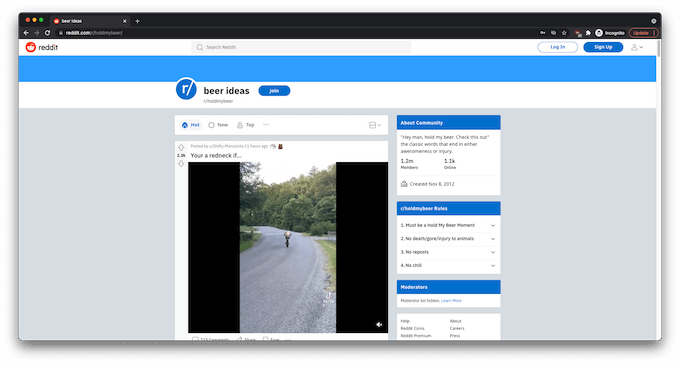Click the Sign Up button
680x365 pixels.
[x=603, y=47]
